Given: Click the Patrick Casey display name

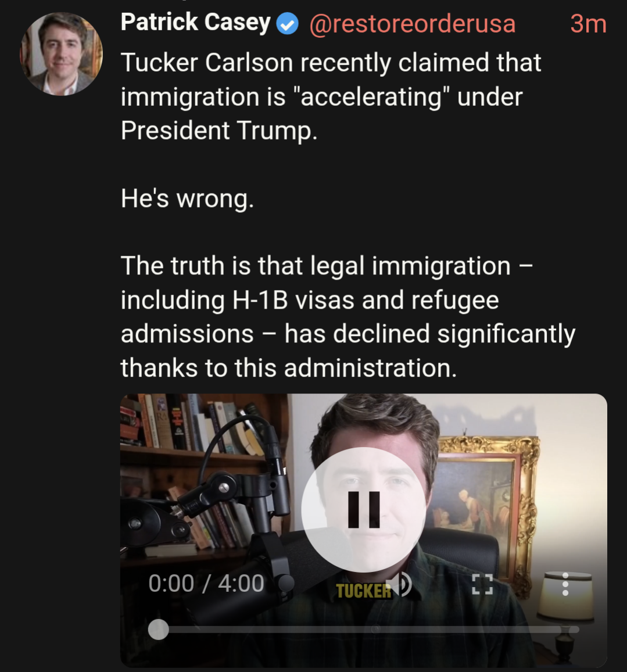Looking at the screenshot, I should point(195,22).
